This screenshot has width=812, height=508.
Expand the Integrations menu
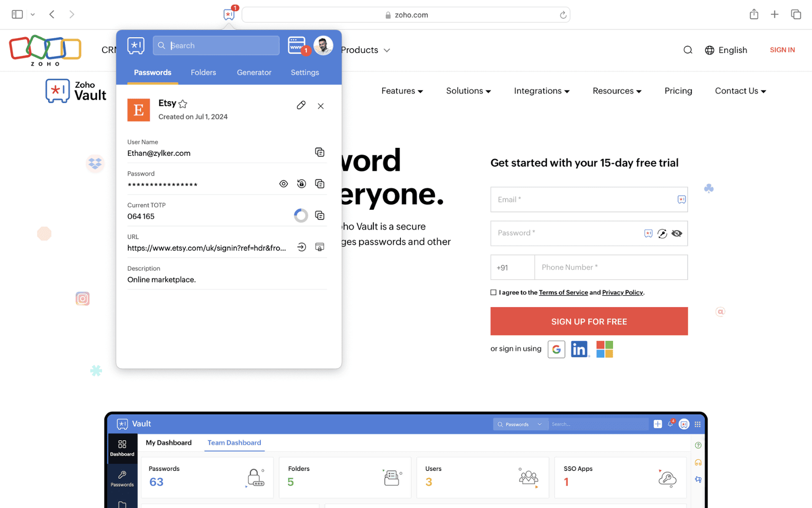click(x=542, y=91)
